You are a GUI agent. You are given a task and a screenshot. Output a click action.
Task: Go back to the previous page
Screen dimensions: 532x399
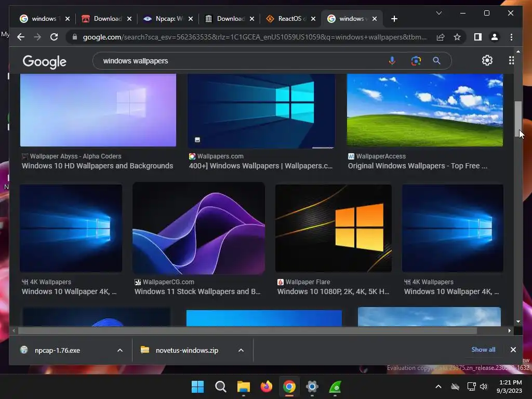point(21,37)
